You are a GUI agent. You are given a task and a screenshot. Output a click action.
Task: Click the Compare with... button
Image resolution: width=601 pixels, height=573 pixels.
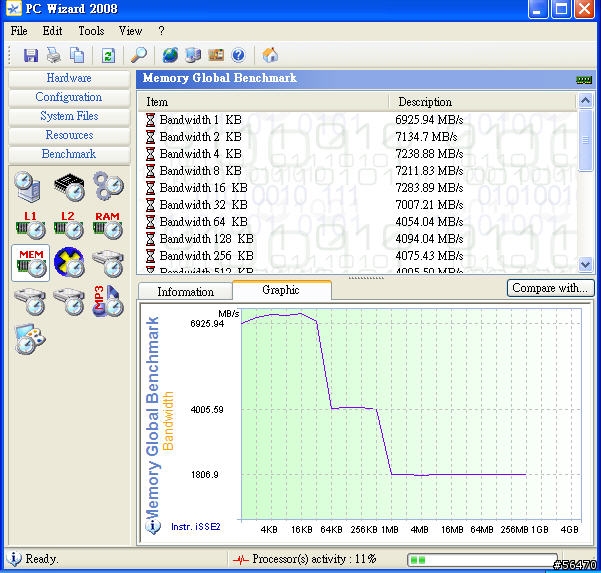(550, 288)
